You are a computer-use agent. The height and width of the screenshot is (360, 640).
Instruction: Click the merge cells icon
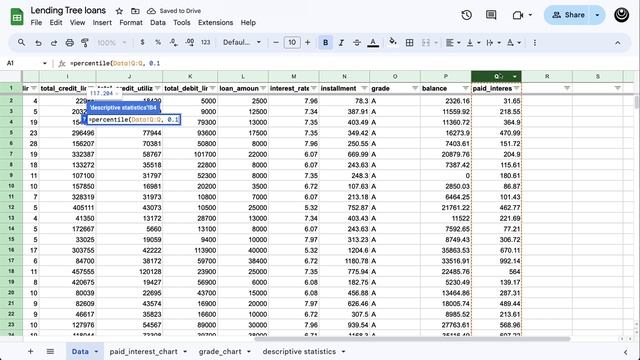coord(426,42)
